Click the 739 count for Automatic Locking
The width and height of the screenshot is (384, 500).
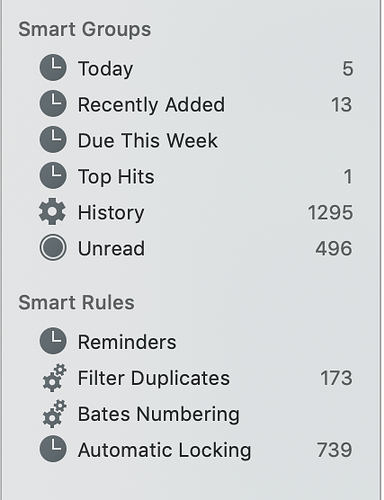tap(334, 450)
